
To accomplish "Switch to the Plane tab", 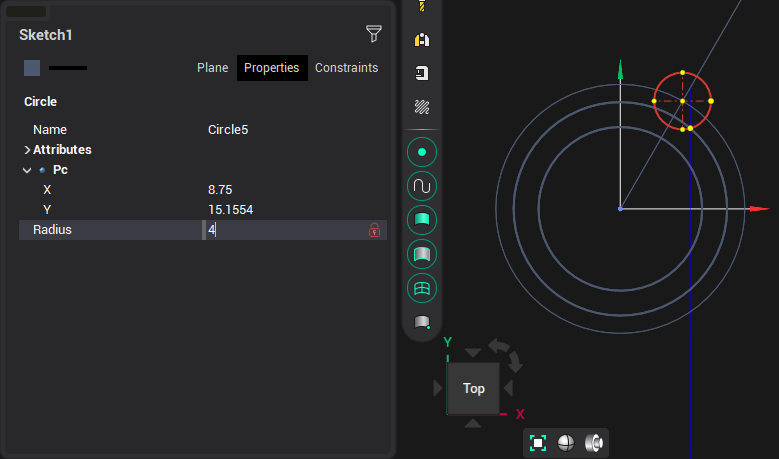I will pos(212,68).
